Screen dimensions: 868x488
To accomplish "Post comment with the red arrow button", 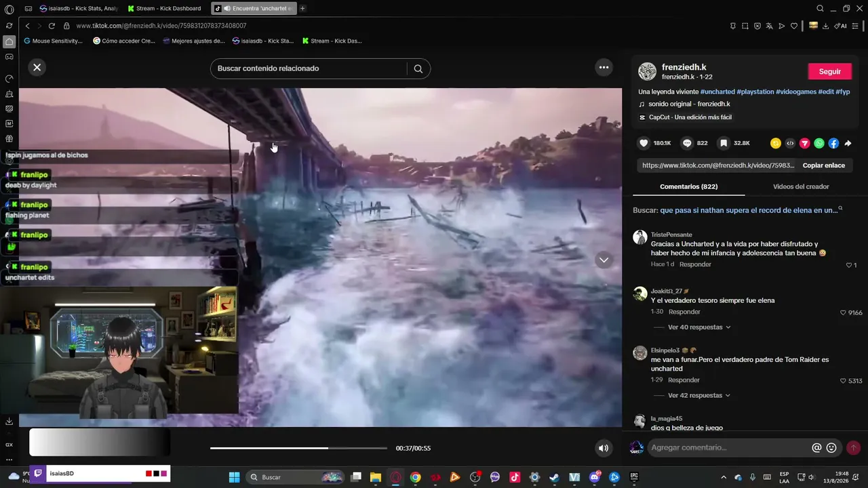I will pyautogui.click(x=853, y=447).
